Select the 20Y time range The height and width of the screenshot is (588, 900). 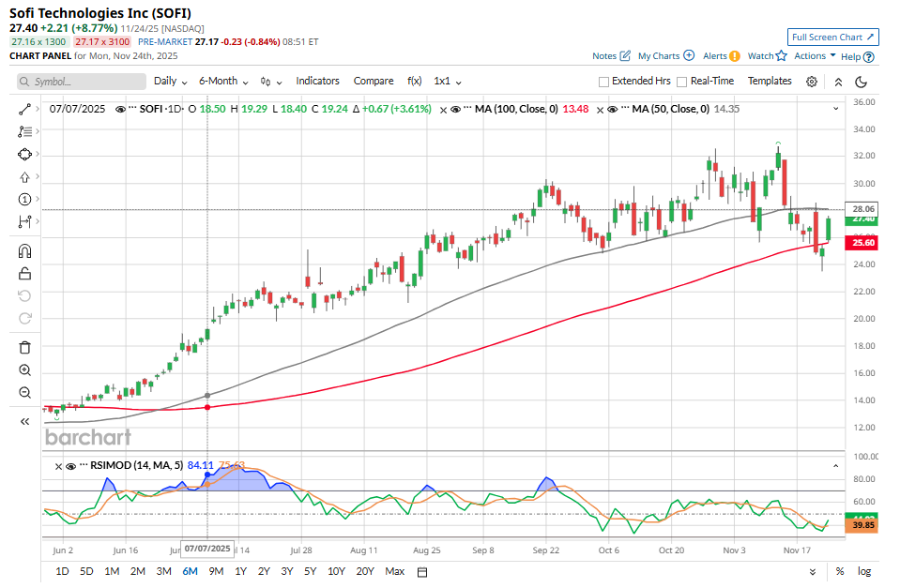(x=364, y=571)
